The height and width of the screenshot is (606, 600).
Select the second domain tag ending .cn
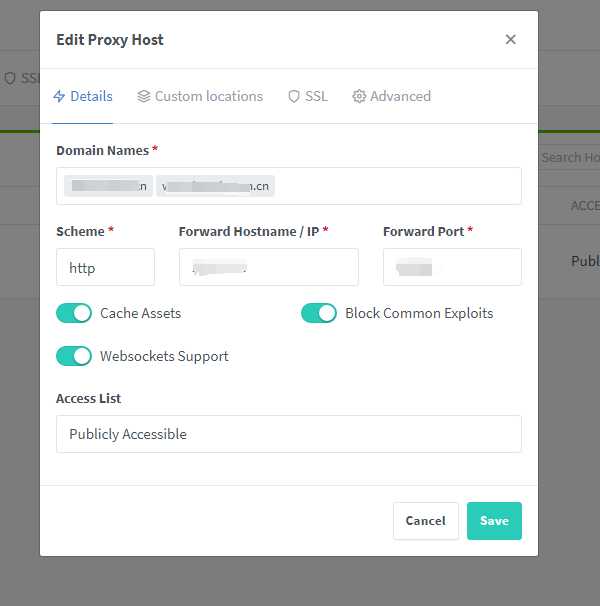pyautogui.click(x=215, y=186)
